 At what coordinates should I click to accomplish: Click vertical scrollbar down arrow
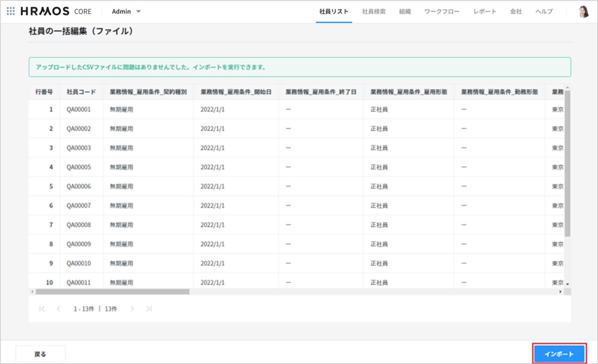pos(567,284)
